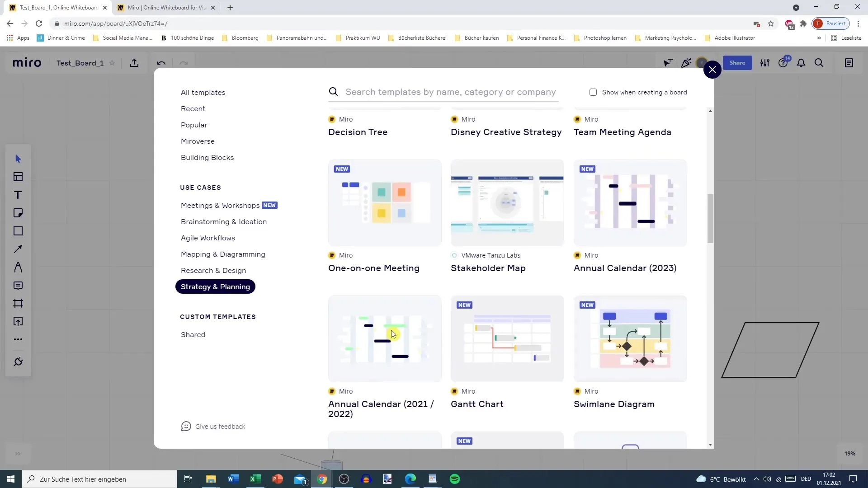The image size is (868, 488).
Task: Open board settings sliders icon
Action: [765, 63]
